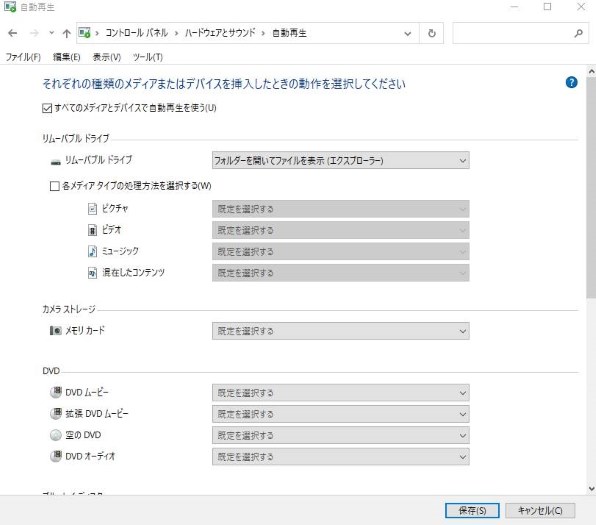Toggle すべてのメディアとデバイスで自動再生を使う checkbox

click(47, 108)
